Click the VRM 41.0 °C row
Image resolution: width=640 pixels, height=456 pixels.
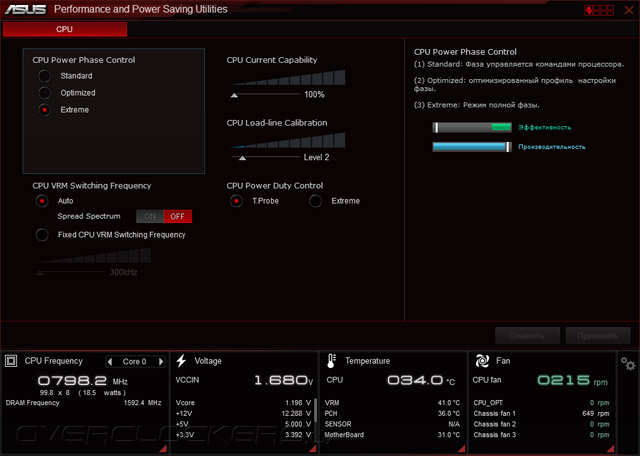tap(392, 403)
